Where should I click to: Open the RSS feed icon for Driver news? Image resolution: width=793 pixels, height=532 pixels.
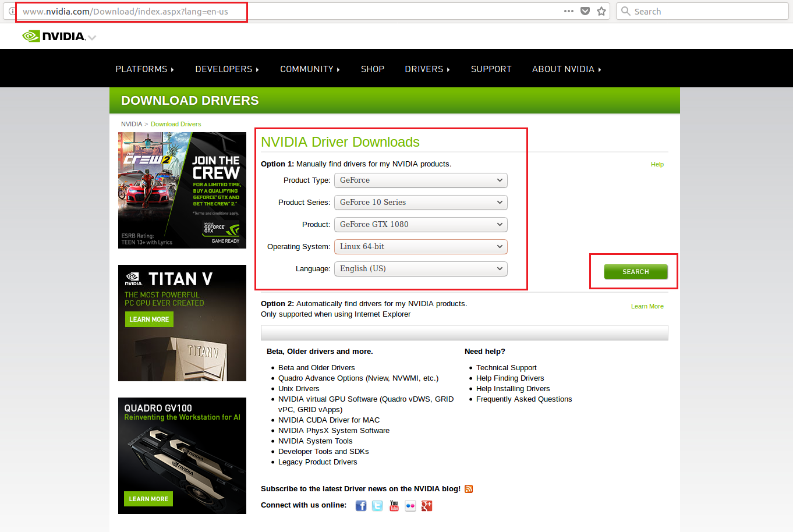coord(469,489)
